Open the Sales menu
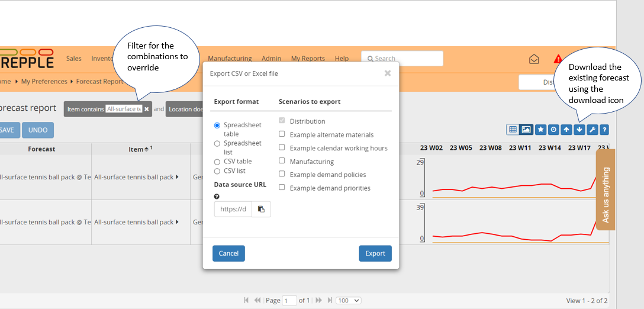This screenshot has height=309, width=644. [74, 59]
